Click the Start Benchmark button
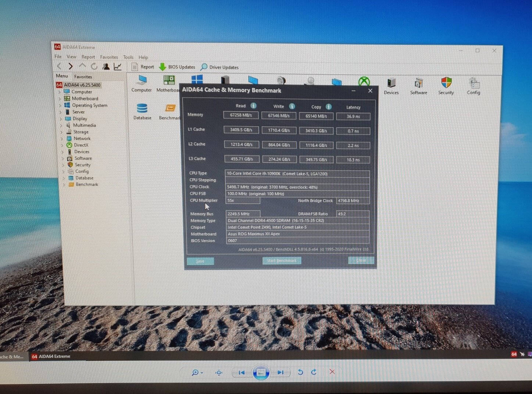The width and height of the screenshot is (532, 394). tap(282, 260)
